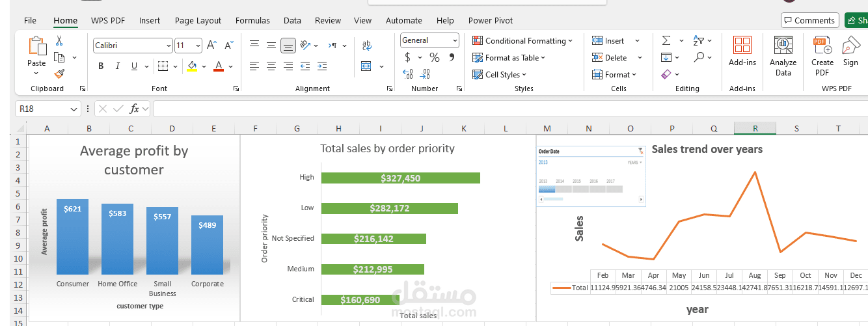868x326 pixels.
Task: Open Sort & Filter icon
Action: pyautogui.click(x=699, y=40)
